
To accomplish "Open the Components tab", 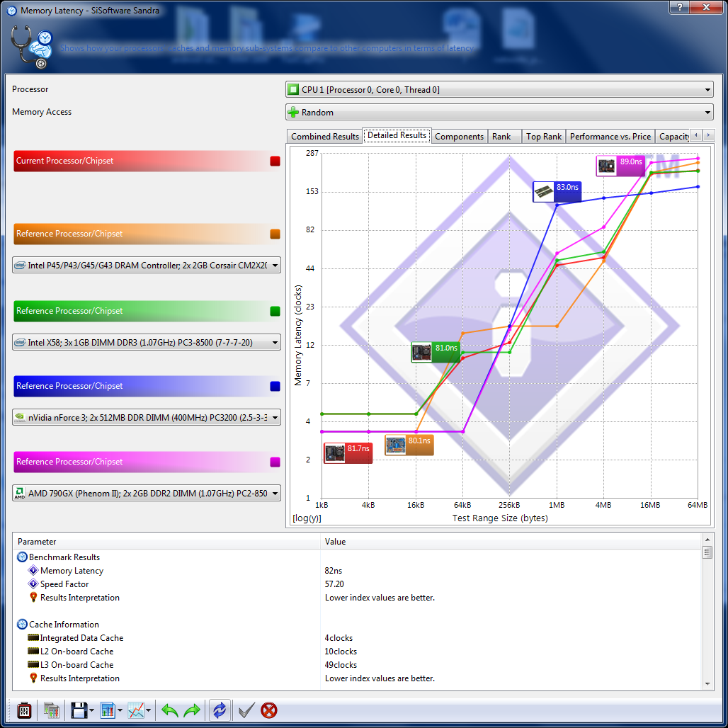I will pyautogui.click(x=459, y=137).
